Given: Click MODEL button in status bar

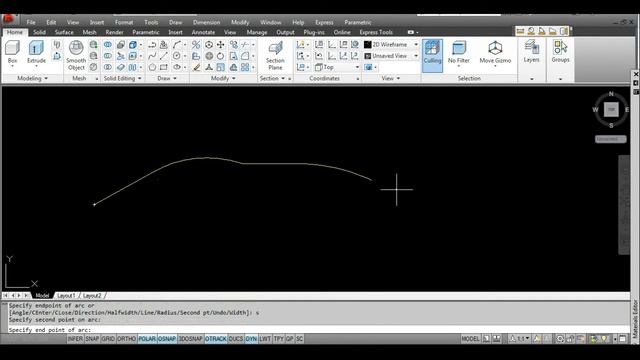Looking at the screenshot, I should point(470,339).
